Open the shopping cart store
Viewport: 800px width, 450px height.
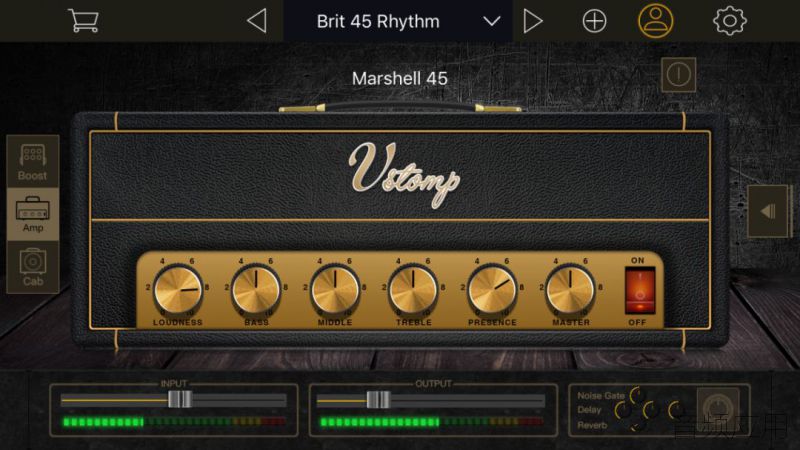click(83, 20)
